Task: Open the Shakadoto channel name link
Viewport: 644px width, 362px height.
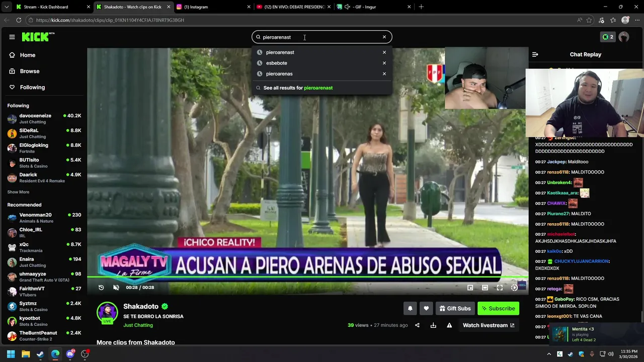Action: tap(141, 306)
